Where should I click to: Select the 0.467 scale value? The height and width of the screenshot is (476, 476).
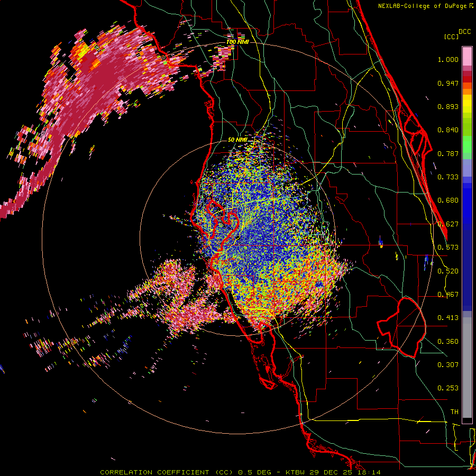point(448,295)
